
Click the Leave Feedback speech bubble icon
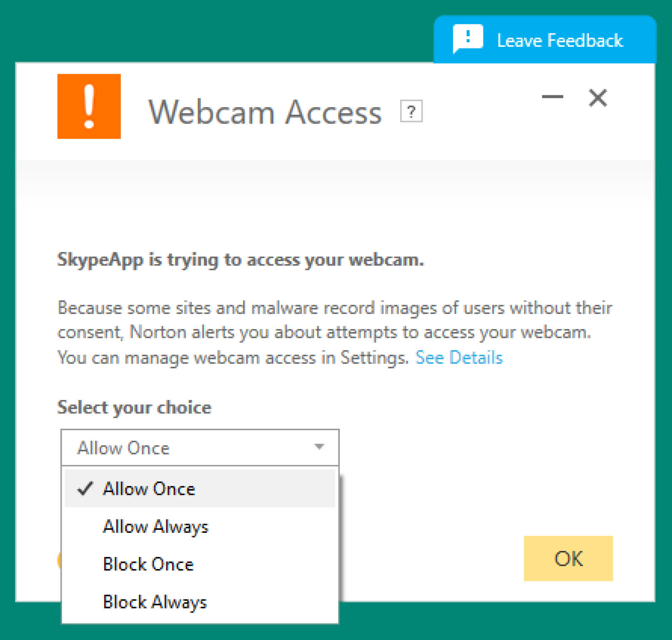[468, 39]
